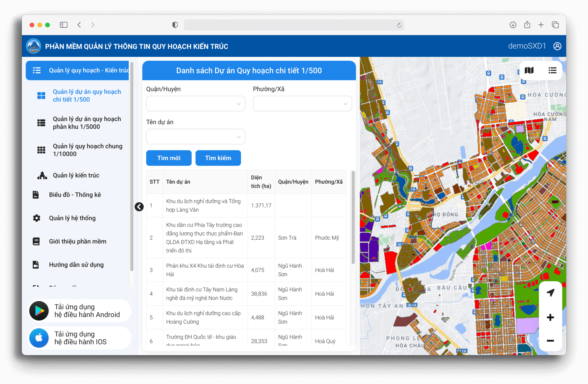Image resolution: width=588 pixels, height=384 pixels.
Task: Click the sidebar menu vertical scrollbar
Action: [132, 167]
